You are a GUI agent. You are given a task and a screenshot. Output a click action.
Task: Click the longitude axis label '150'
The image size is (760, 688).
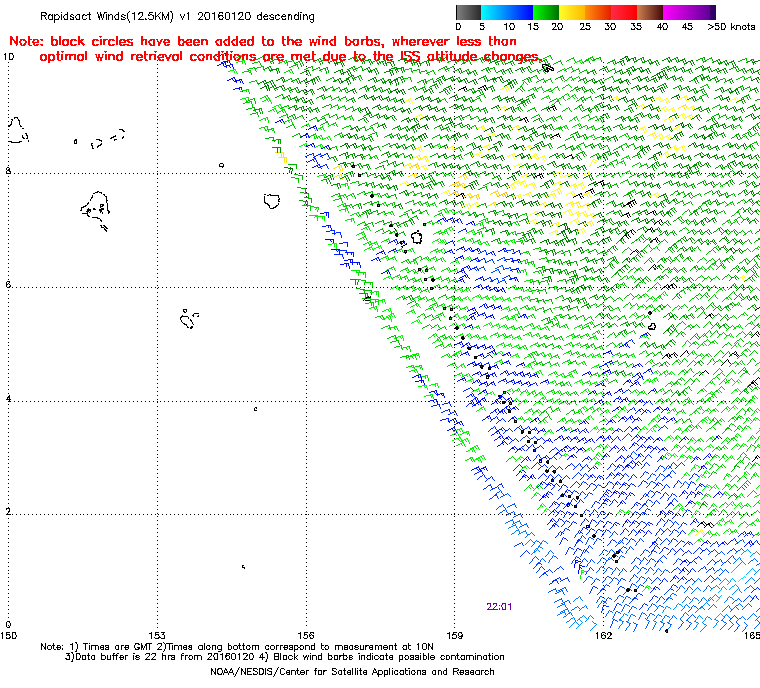(9, 635)
